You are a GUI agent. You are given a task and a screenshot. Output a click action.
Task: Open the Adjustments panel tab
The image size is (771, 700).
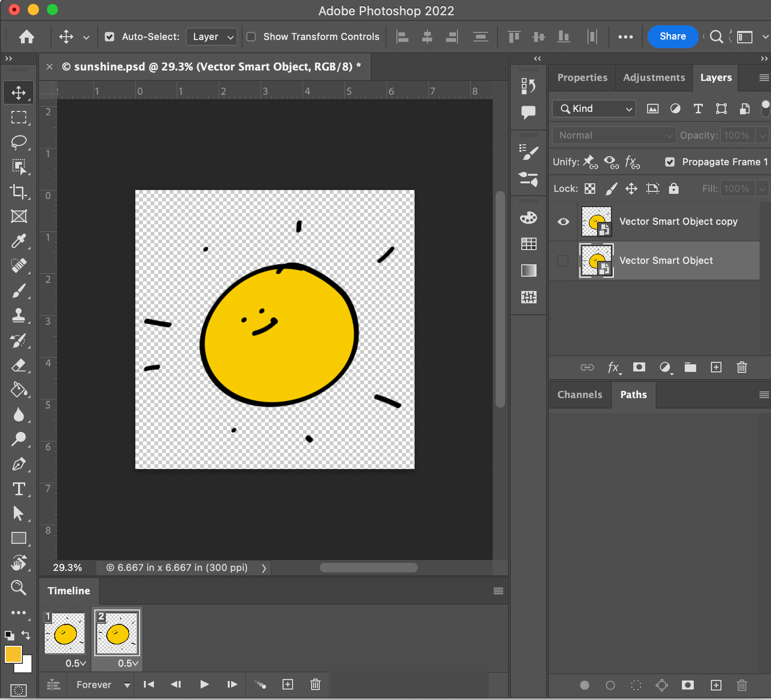(653, 78)
